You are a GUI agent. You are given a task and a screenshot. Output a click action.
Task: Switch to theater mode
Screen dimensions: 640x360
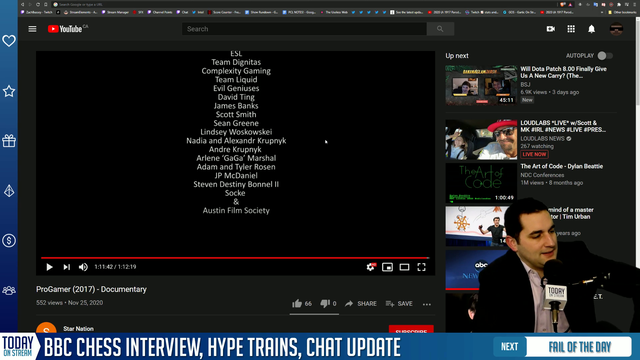click(404, 267)
